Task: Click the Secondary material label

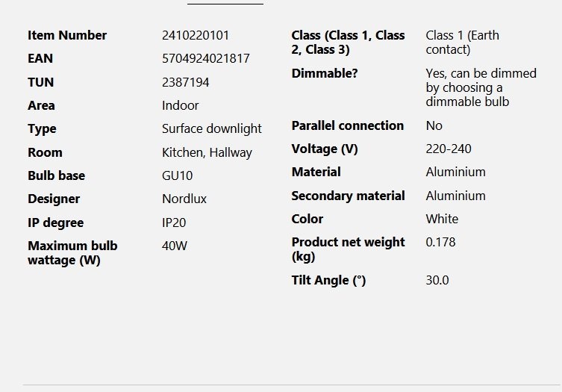Action: pos(348,196)
